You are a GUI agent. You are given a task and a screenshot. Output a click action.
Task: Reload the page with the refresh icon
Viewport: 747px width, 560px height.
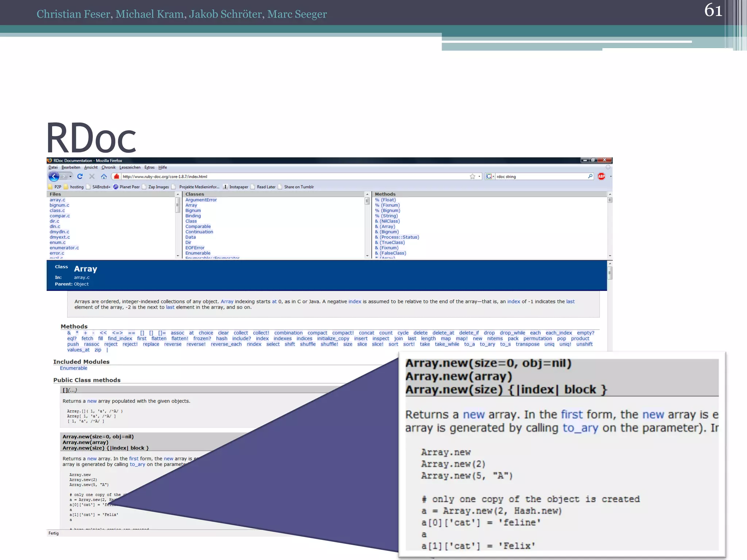(80, 176)
